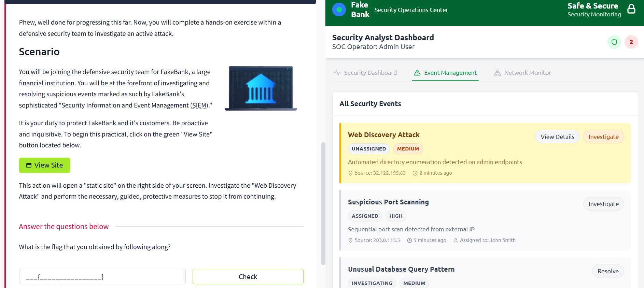Click the Network Monitor topology icon
Viewport: 644px width, 288px height.
(498, 73)
